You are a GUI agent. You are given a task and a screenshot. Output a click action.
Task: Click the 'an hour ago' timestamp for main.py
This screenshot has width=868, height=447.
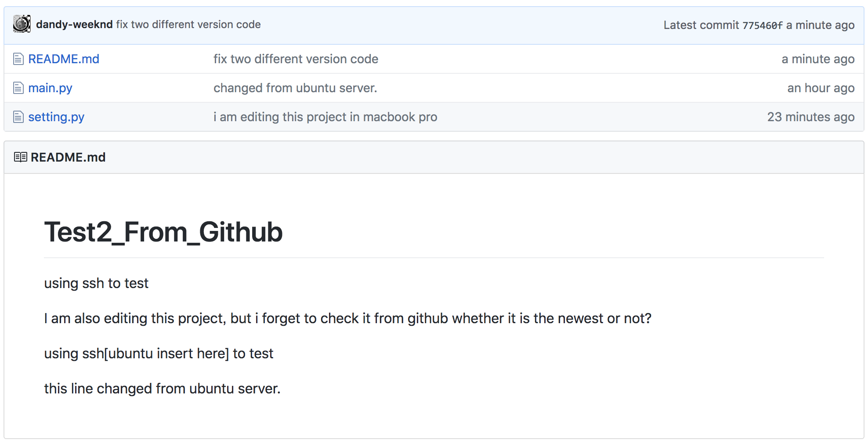click(x=821, y=88)
